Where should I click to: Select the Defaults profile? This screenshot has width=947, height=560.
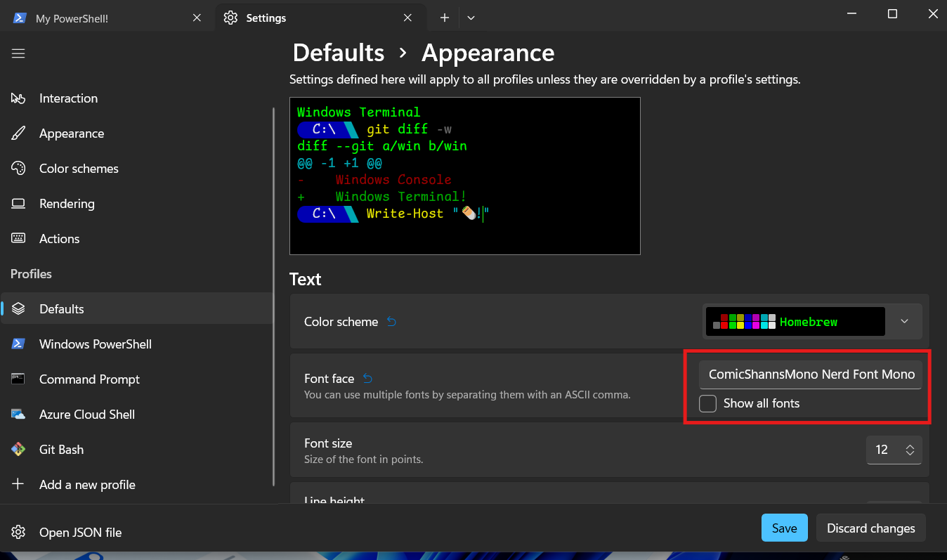(137, 309)
